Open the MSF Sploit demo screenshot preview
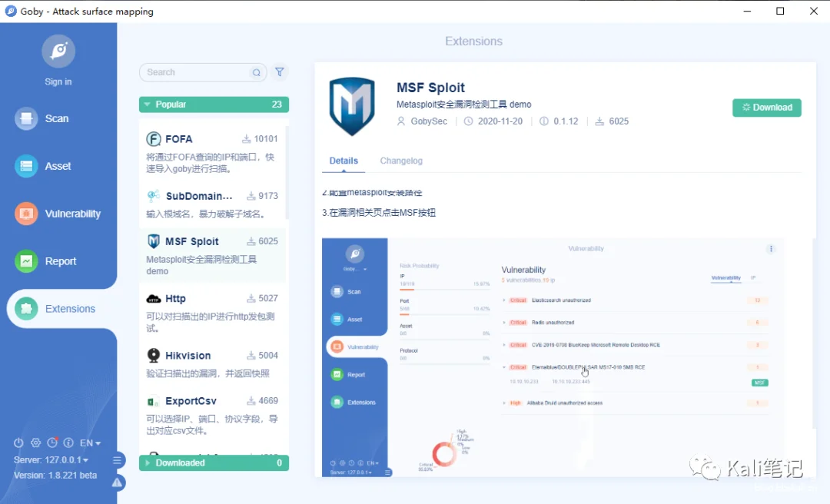Image resolution: width=830 pixels, height=504 pixels. (x=553, y=357)
